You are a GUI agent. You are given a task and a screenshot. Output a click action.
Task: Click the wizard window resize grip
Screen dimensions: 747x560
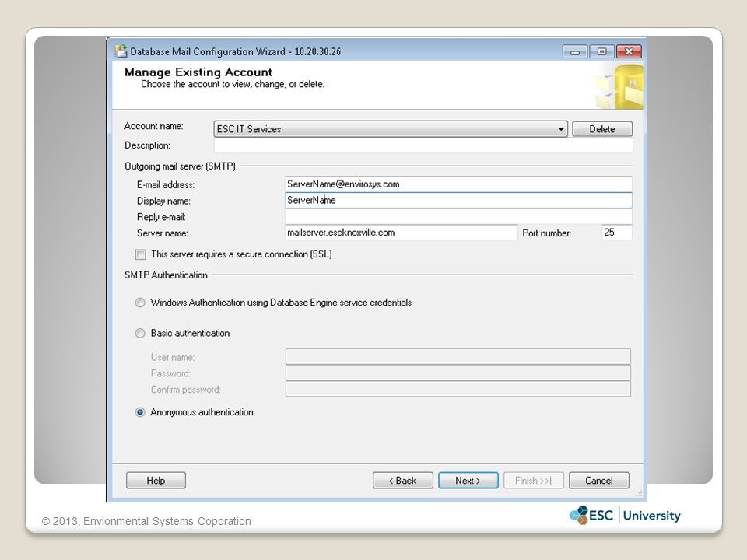tap(638, 493)
